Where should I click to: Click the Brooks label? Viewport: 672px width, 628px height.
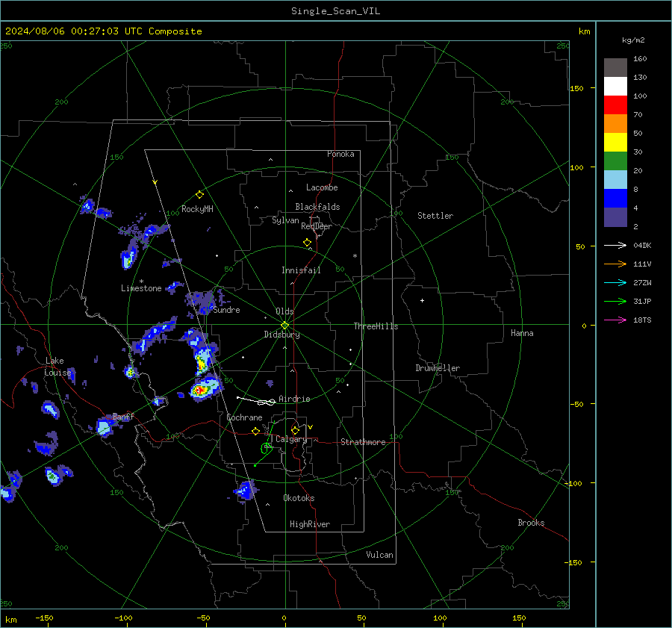[x=531, y=523]
